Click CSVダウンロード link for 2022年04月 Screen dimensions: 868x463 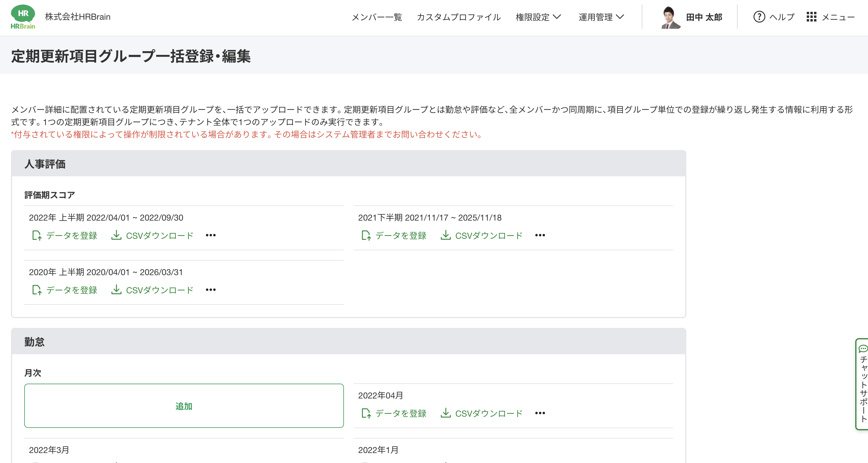coord(489,413)
